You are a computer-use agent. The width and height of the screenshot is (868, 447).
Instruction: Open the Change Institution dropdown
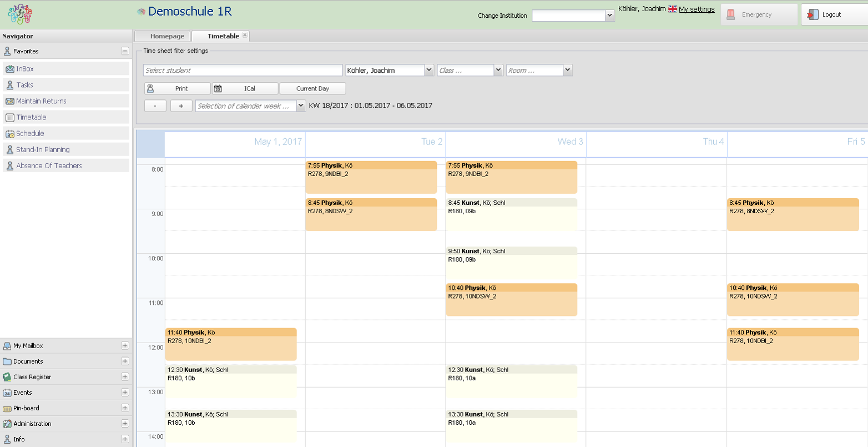coord(609,16)
